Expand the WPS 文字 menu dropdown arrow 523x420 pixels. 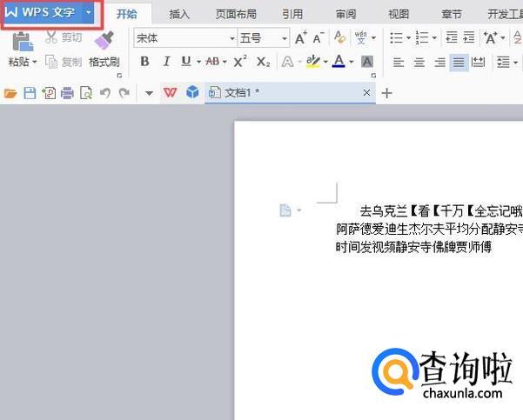point(89,13)
